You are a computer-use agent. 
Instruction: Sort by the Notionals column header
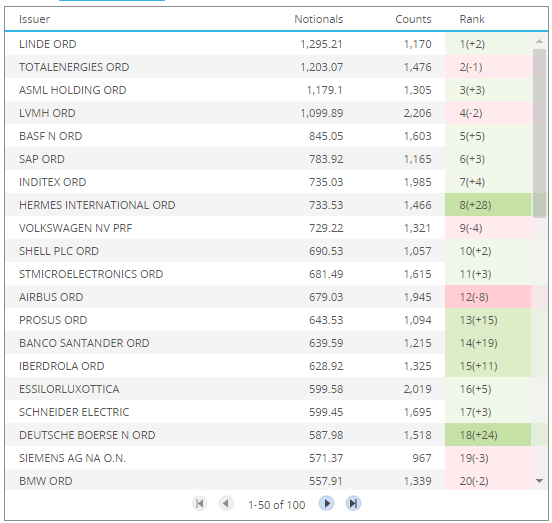tap(319, 19)
